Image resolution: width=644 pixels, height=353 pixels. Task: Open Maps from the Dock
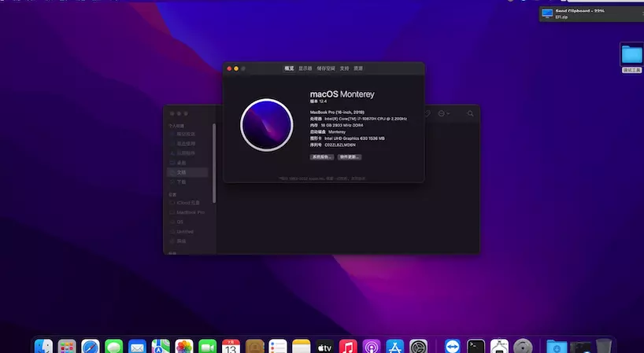point(161,347)
